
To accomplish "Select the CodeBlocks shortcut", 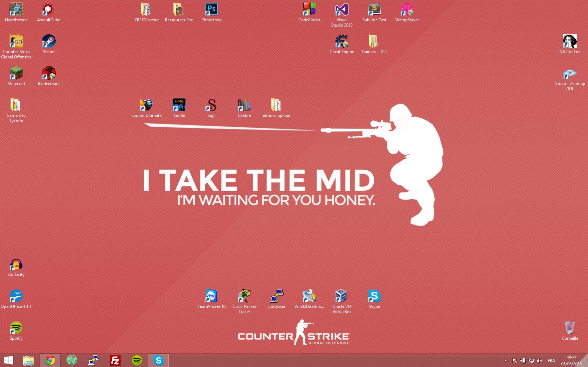I will (x=309, y=13).
